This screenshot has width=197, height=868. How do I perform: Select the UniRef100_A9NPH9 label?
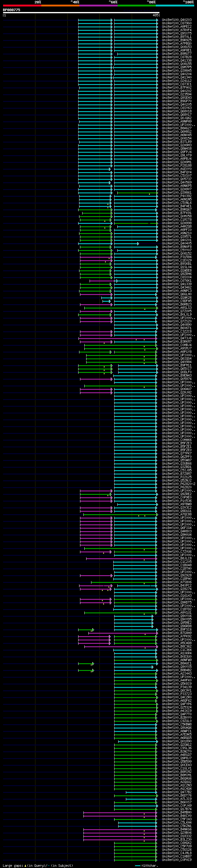177,121
